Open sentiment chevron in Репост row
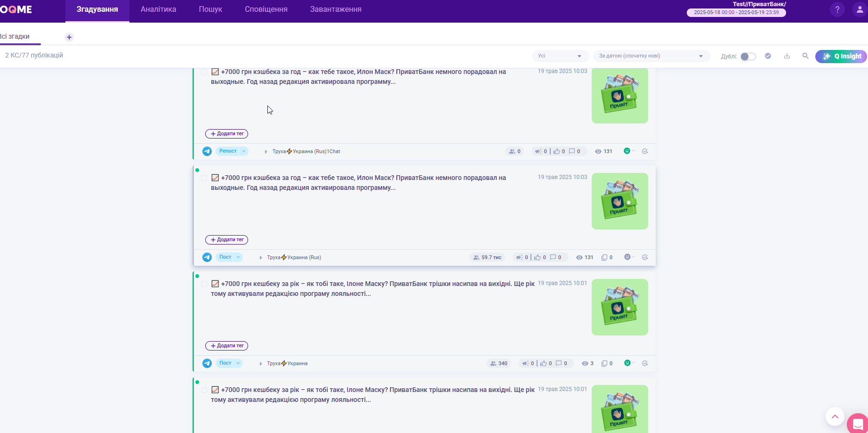Screen dimensions: 868x433 pyautogui.click(x=634, y=151)
